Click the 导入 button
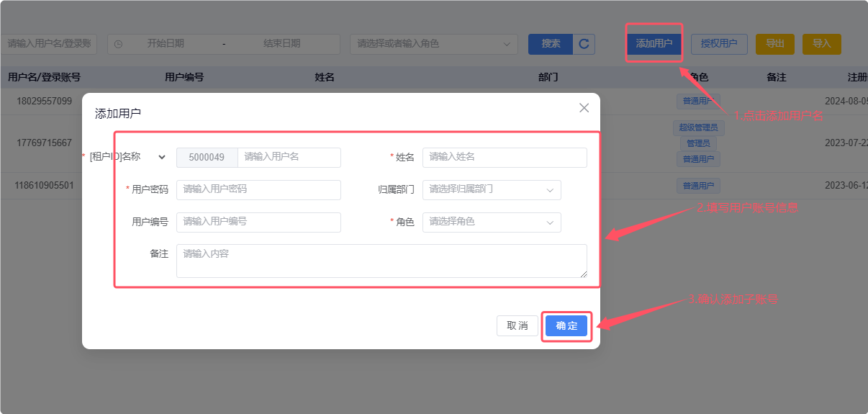 [x=822, y=44]
